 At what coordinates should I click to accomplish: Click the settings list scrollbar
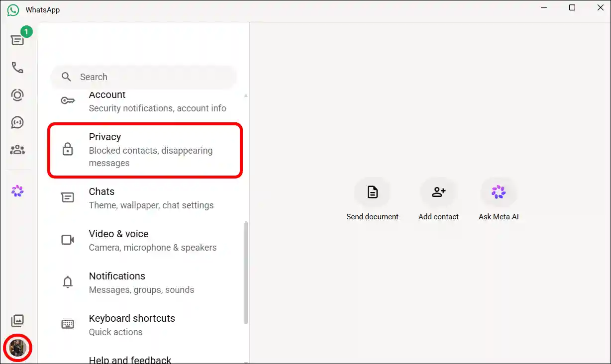tap(246, 273)
